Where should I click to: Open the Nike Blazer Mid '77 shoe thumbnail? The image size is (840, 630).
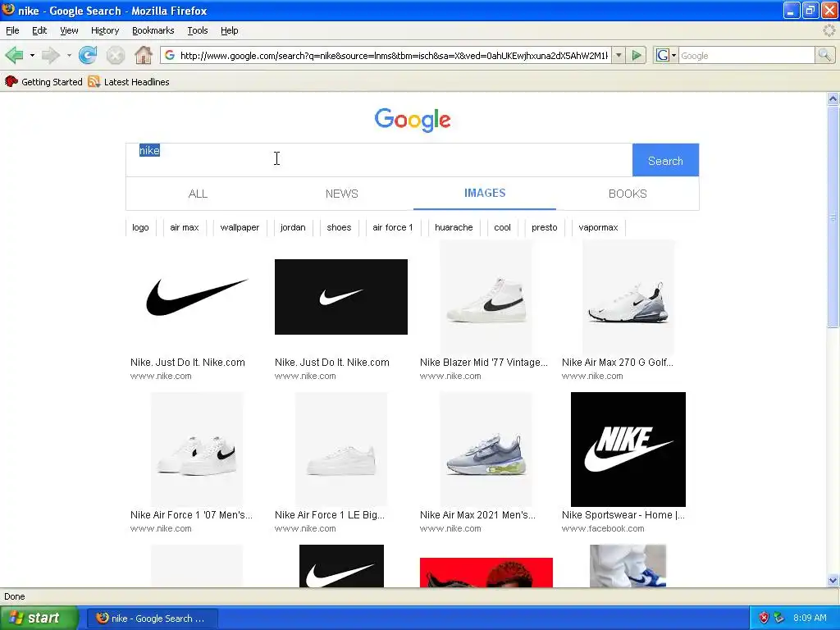click(486, 297)
